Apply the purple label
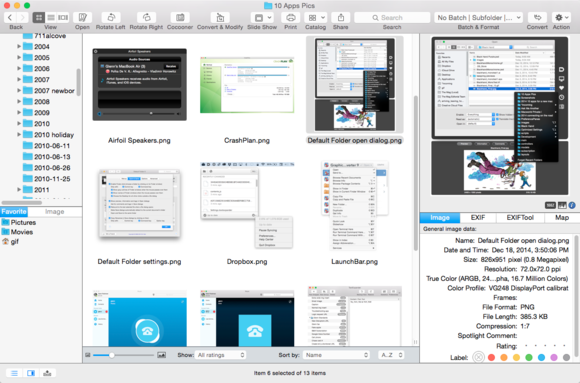The image size is (580, 383). 554,357
